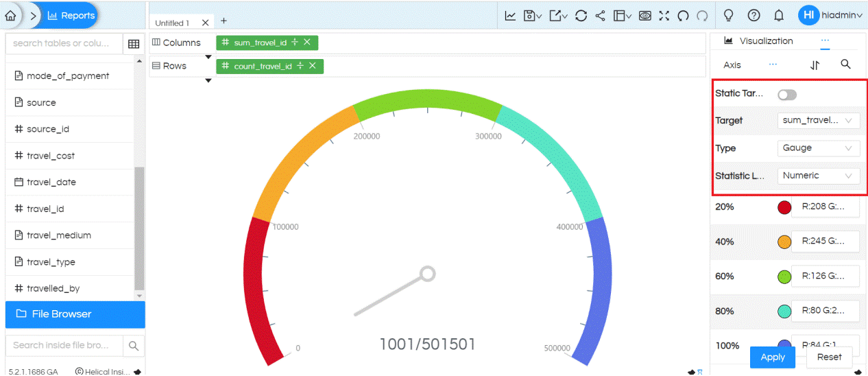Click the preview eye icon

coord(644,15)
